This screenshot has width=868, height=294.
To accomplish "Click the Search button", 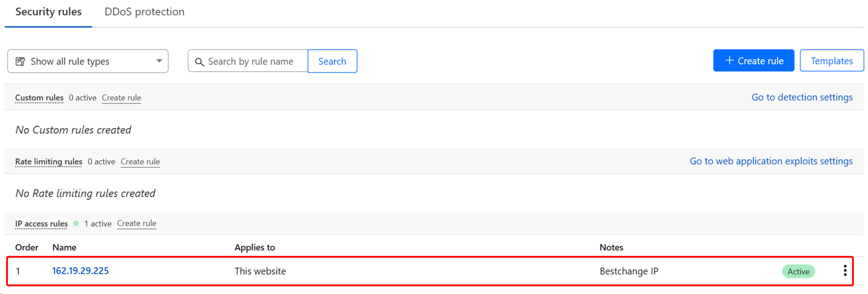I will pos(332,61).
